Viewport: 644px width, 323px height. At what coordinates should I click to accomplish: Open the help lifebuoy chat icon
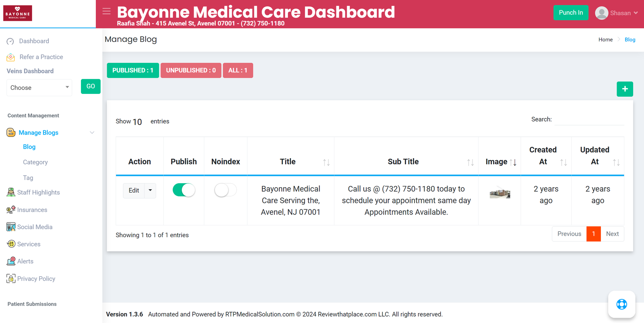621,304
